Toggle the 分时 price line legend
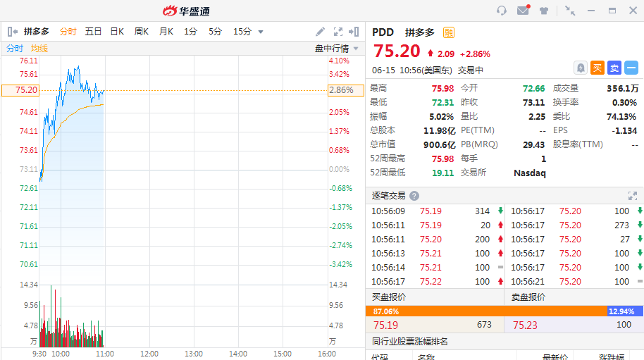 [x=15, y=49]
